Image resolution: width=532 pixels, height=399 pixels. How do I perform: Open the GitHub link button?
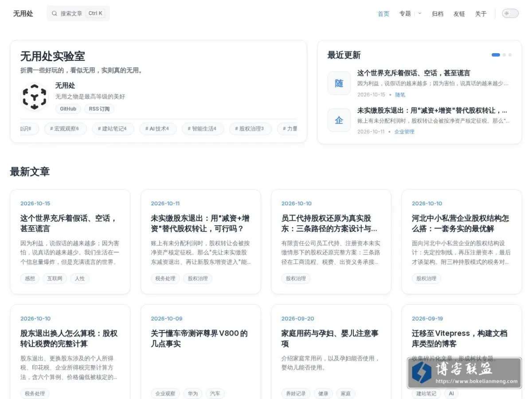point(68,109)
